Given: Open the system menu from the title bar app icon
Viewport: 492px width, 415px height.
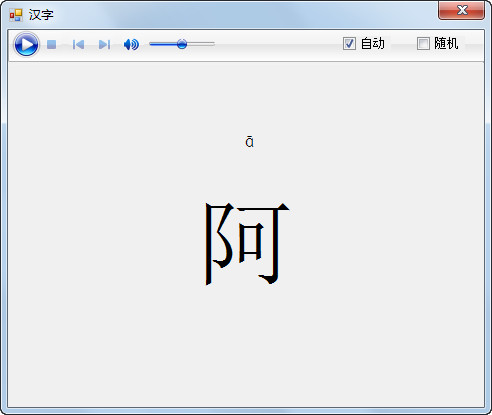Looking at the screenshot, I should (x=16, y=15).
